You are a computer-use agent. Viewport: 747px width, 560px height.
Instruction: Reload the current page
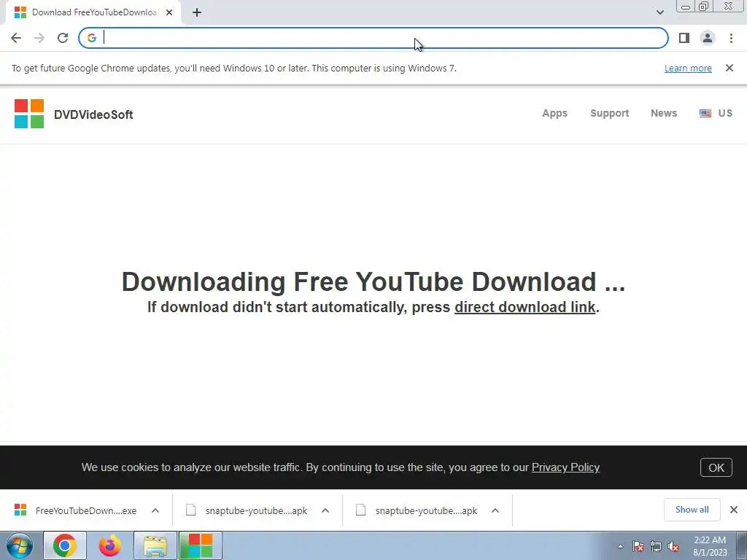coord(63,38)
